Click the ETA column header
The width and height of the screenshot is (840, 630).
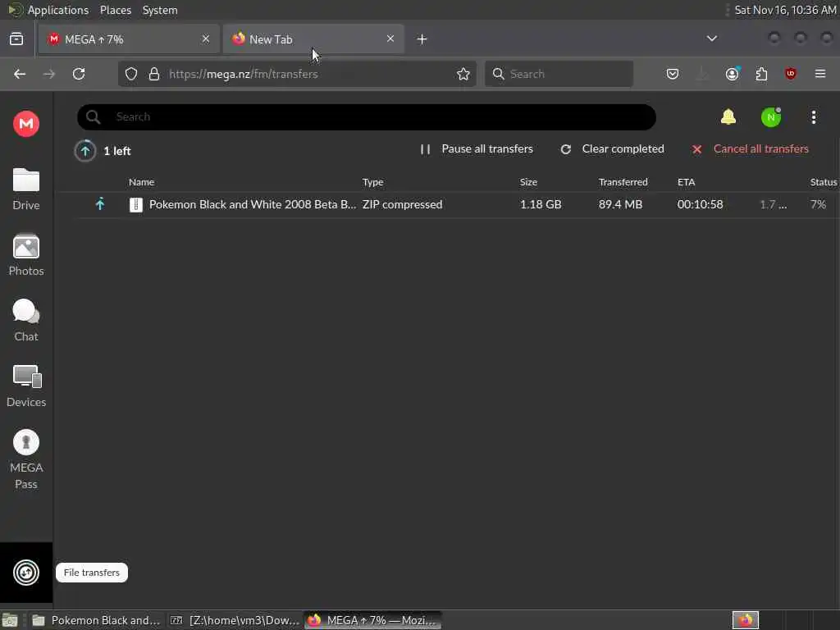click(x=687, y=182)
